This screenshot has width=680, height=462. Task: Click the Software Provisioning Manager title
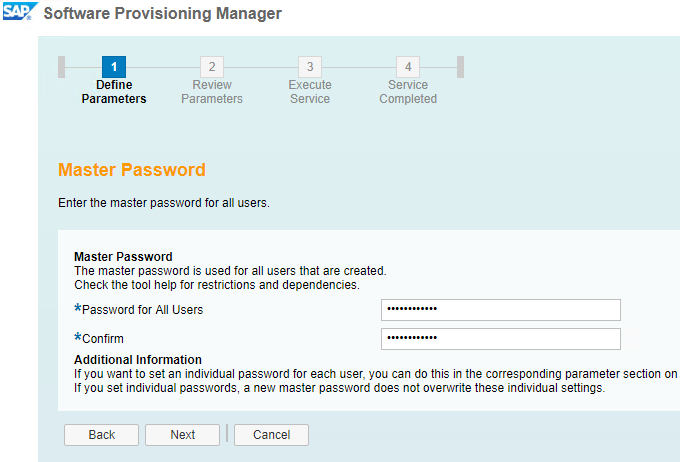point(163,13)
